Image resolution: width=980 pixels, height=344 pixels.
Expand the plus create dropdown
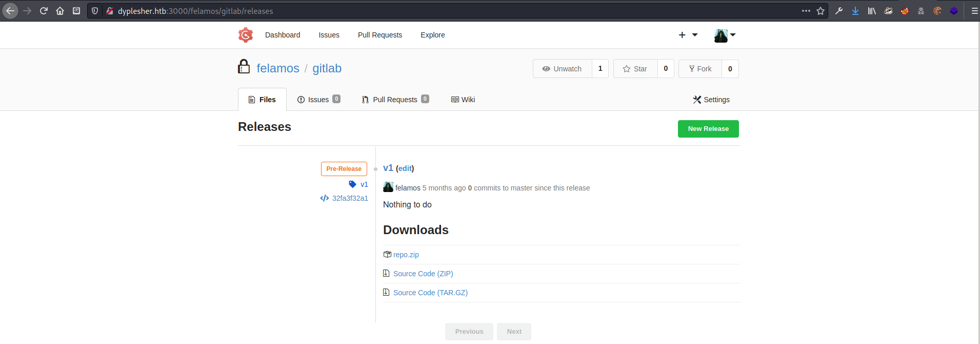click(x=688, y=35)
